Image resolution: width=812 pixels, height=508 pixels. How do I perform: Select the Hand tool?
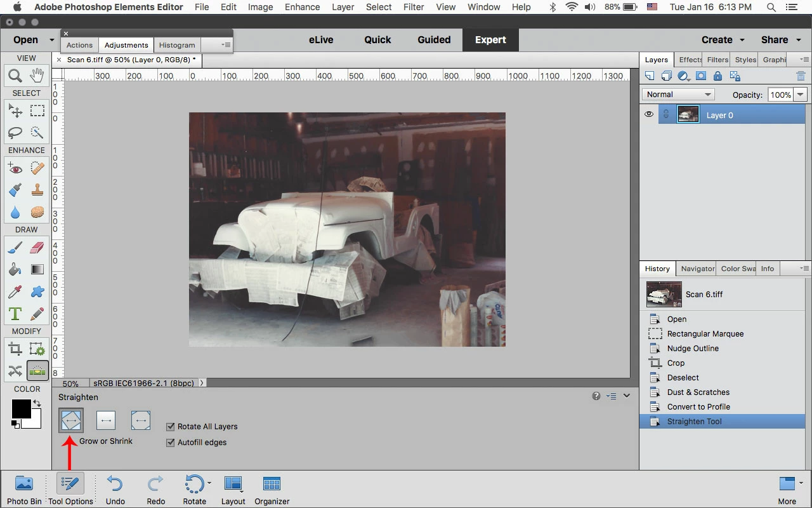tap(37, 76)
